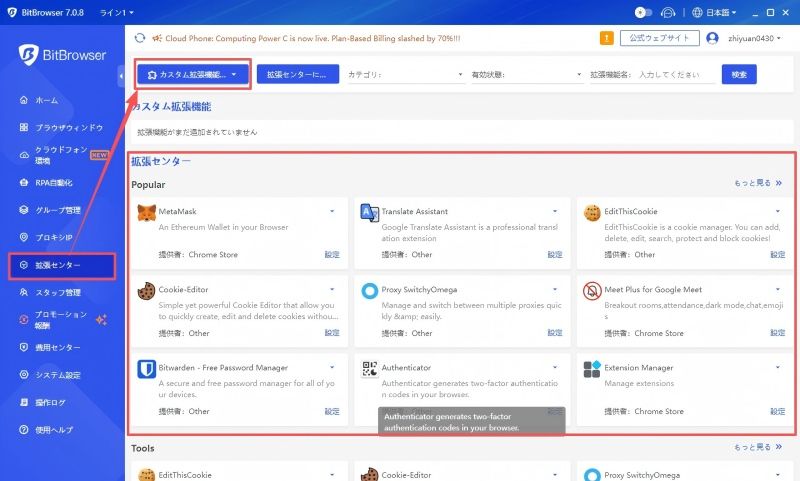Click the MetaMask fox icon
Viewport: 800px width, 481px height.
click(146, 213)
